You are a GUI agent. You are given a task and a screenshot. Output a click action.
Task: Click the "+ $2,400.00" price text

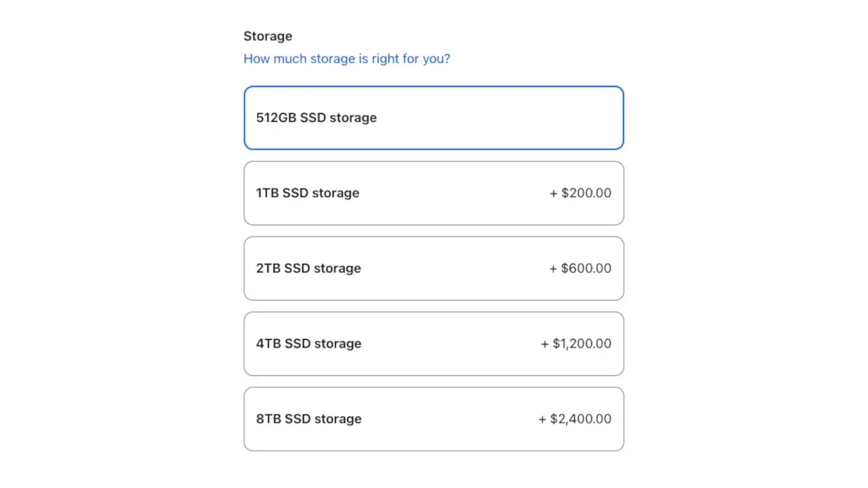coord(575,419)
